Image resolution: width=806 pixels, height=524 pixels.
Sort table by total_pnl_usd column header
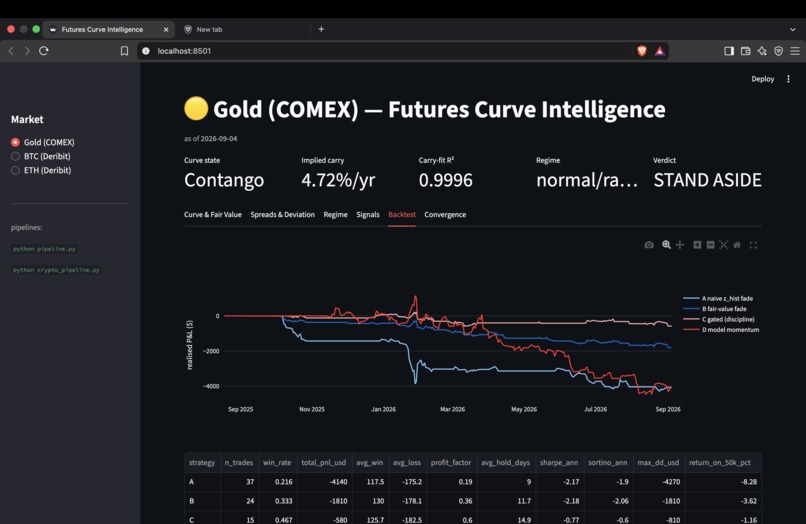point(324,462)
